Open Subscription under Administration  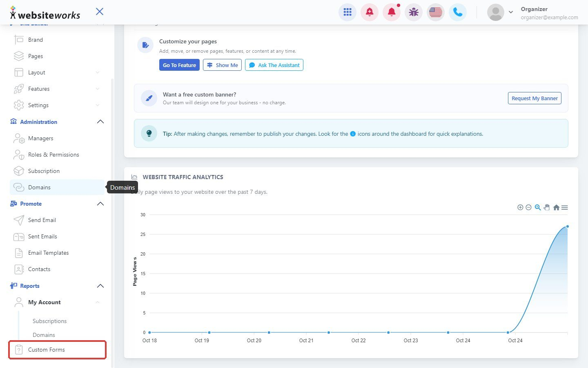pyautogui.click(x=57, y=171)
